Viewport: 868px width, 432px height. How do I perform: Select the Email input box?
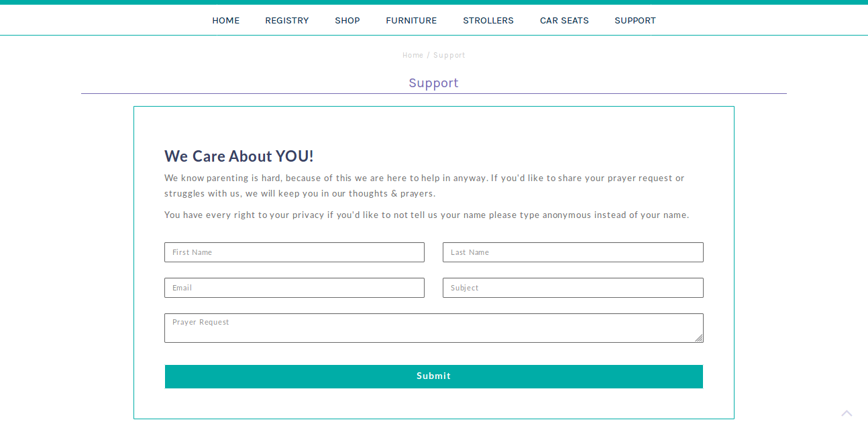pos(294,288)
